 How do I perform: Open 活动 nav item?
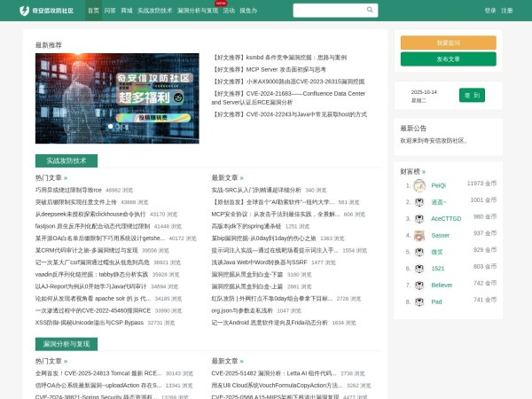tap(229, 11)
